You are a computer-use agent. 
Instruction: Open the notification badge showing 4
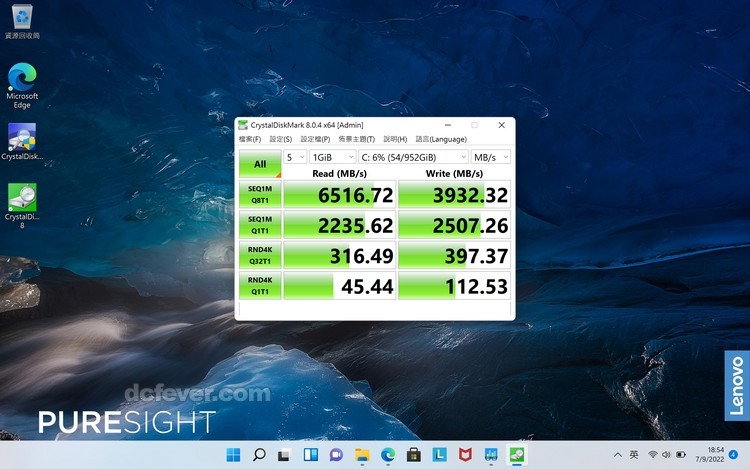click(x=733, y=454)
